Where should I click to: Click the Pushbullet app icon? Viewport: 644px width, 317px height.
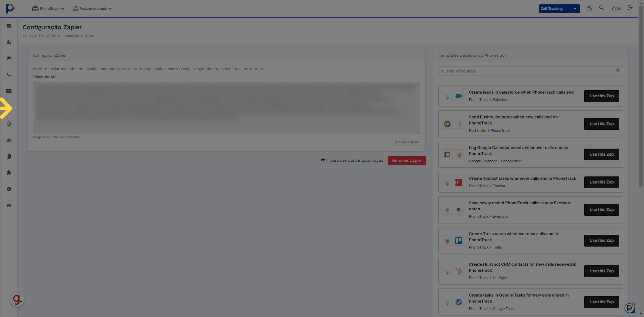[447, 124]
